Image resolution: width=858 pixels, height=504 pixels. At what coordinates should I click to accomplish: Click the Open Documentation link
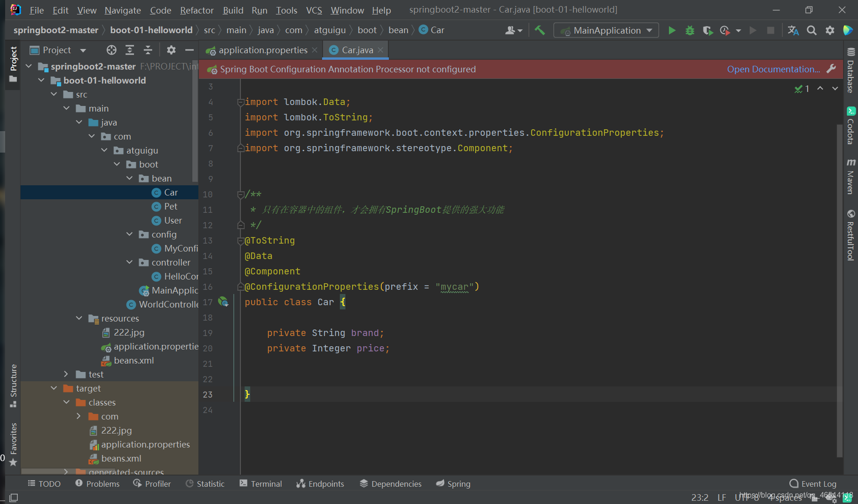coord(774,69)
